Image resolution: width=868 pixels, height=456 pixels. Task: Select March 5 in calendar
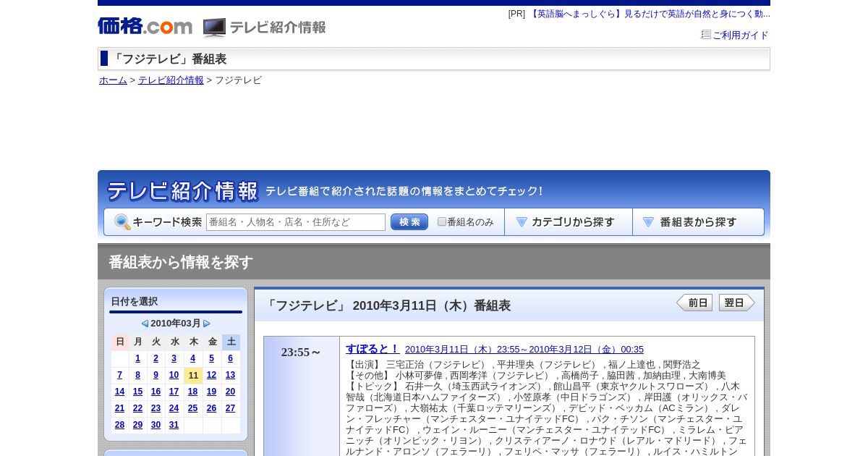(x=211, y=358)
